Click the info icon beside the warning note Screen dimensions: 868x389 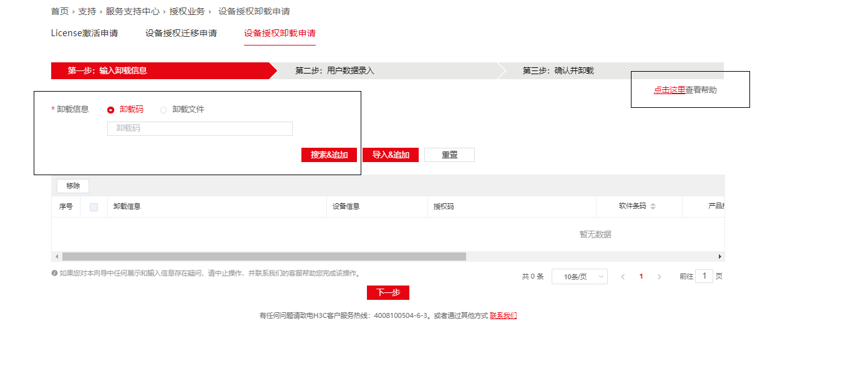click(x=54, y=273)
